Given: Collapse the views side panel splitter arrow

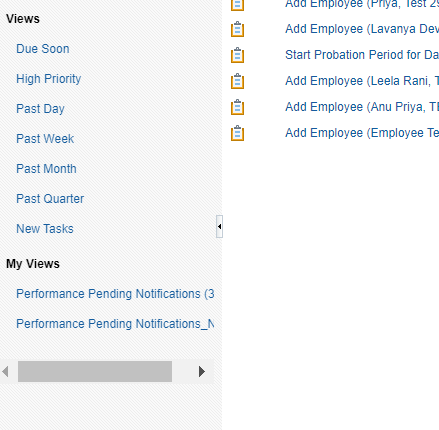Looking at the screenshot, I should [219, 226].
